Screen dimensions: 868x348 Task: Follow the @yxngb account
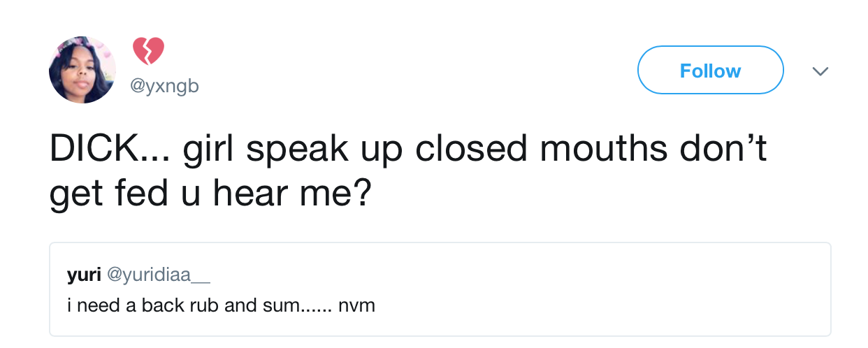point(710,71)
